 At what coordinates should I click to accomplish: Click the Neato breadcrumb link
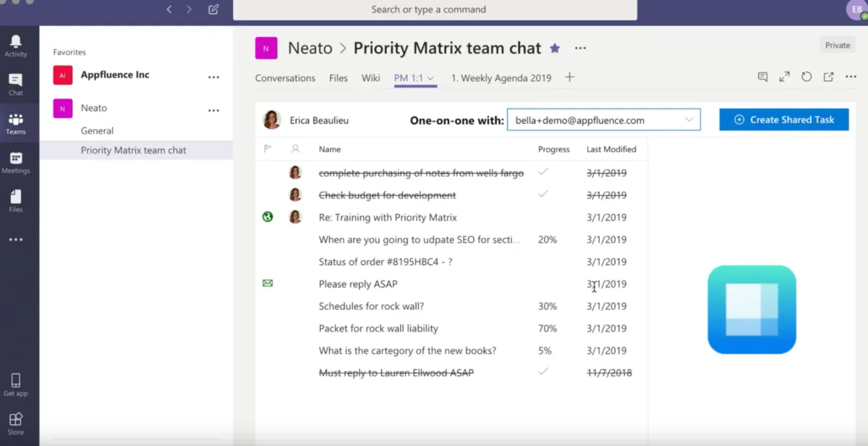(310, 49)
